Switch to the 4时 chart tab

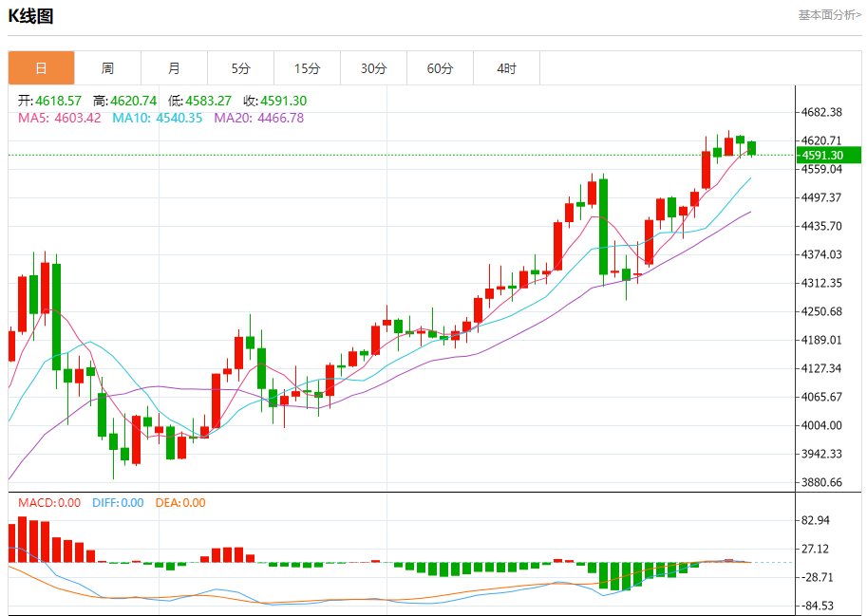(x=506, y=68)
